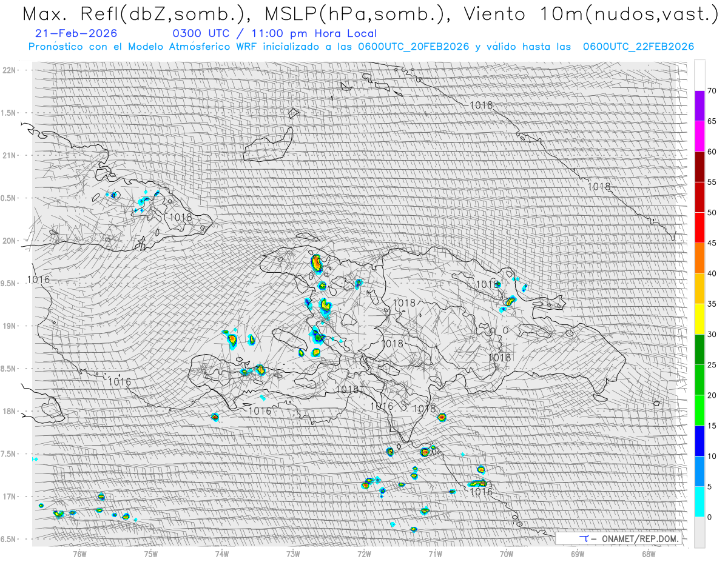Viewport: 728px width, 562px height.
Task: Click the 76W longitude label
Action: pos(79,554)
